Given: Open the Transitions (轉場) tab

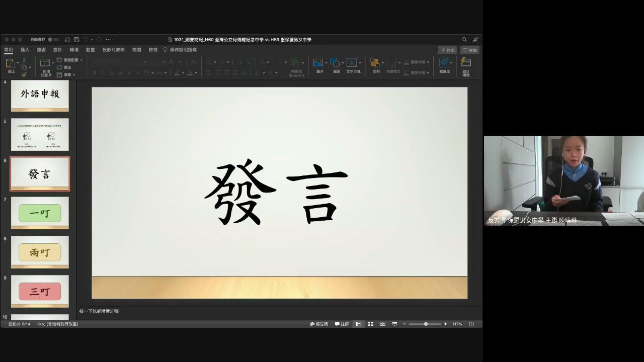Looking at the screenshot, I should pos(74,50).
